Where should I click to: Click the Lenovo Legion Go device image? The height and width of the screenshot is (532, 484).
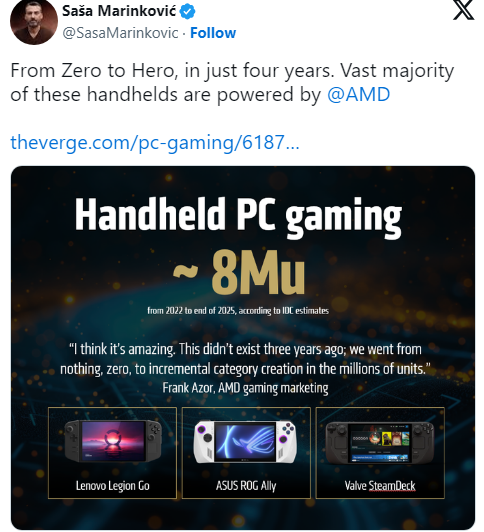[113, 441]
